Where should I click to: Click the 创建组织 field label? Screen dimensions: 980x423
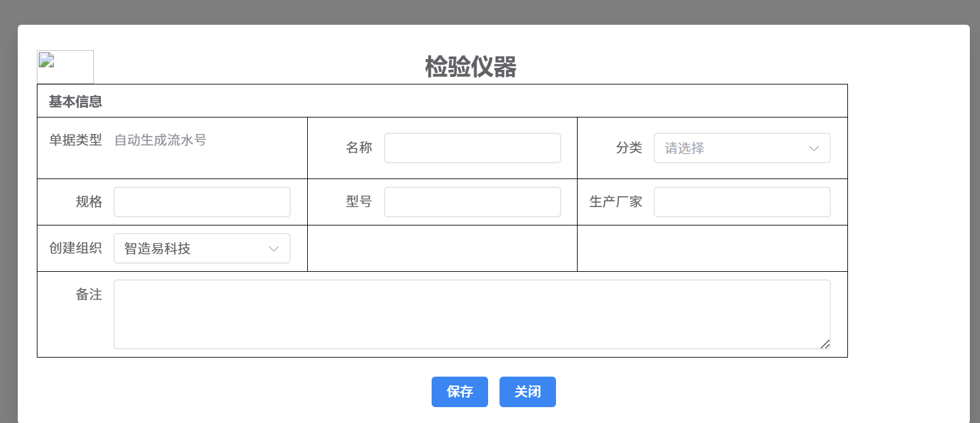[x=76, y=248]
